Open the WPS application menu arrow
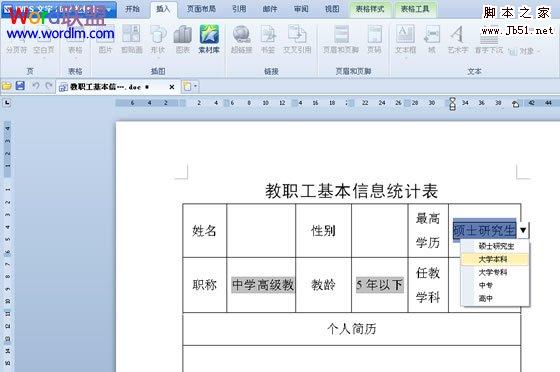 pos(109,10)
